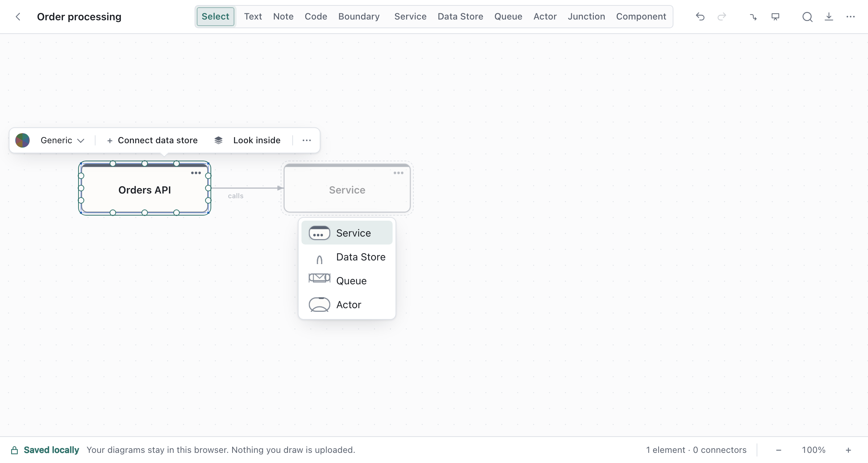Click the download export icon
Image resolution: width=868 pixels, height=463 pixels.
pyautogui.click(x=829, y=17)
